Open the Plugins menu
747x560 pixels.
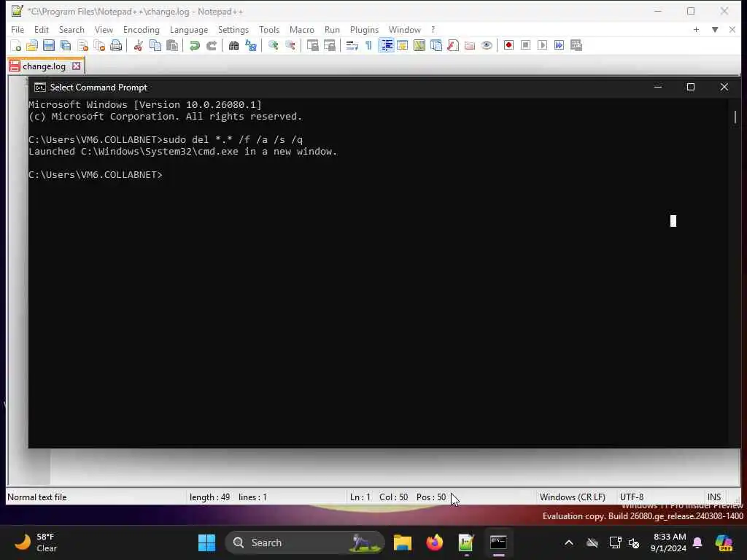click(365, 29)
